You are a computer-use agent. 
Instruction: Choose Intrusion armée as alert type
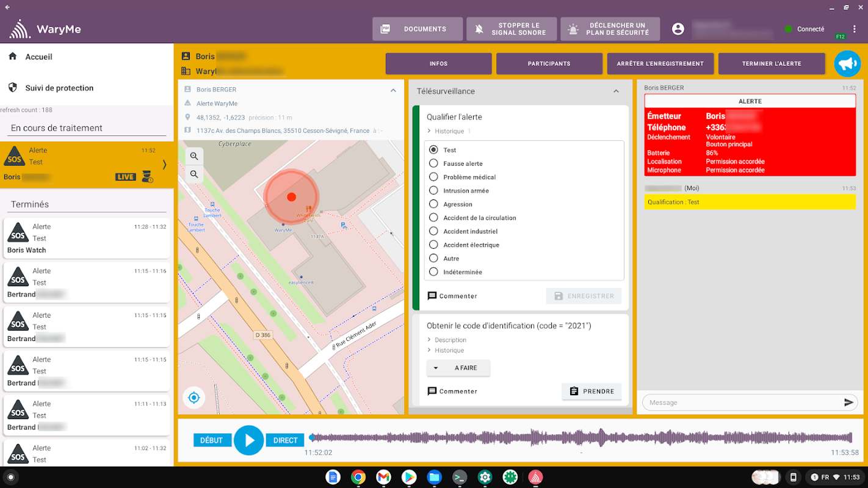pyautogui.click(x=433, y=191)
